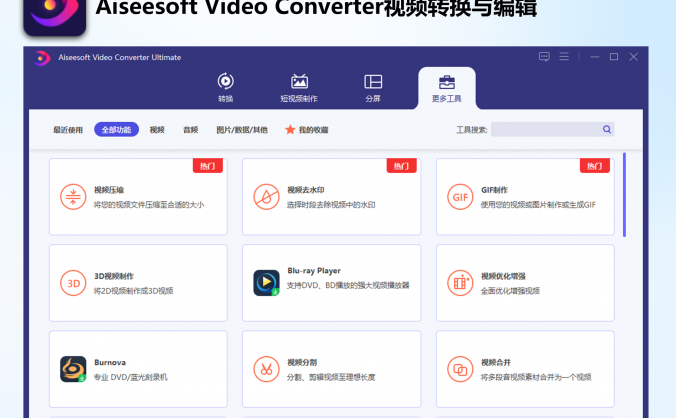The image size is (676, 418).
Task: Click text 将2D视频制作成3D视频
Action: pyautogui.click(x=133, y=291)
